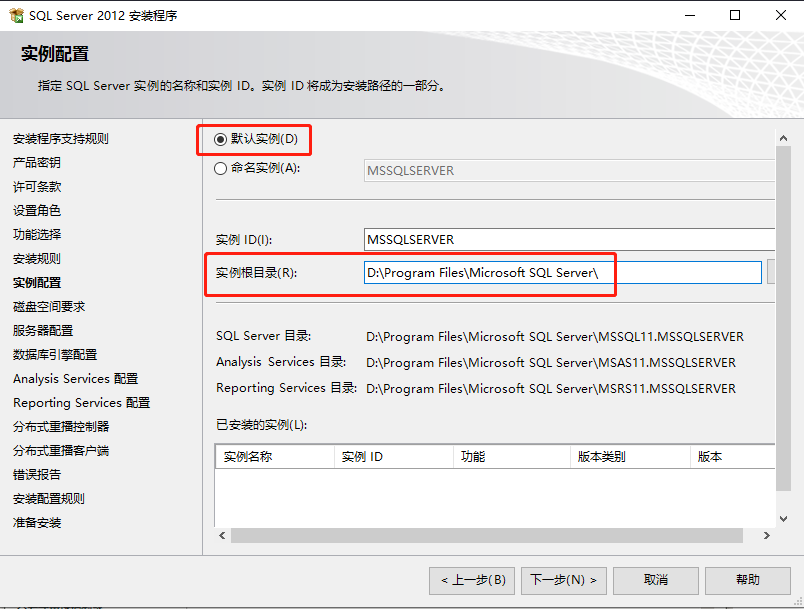Click the 版本类别 column header
The image size is (804, 609).
(x=631, y=457)
